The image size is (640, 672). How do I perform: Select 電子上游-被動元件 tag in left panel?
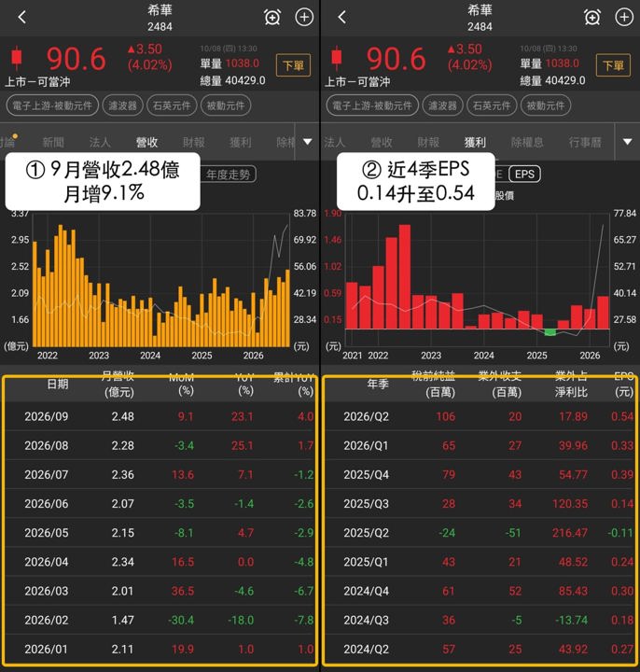pos(52,105)
